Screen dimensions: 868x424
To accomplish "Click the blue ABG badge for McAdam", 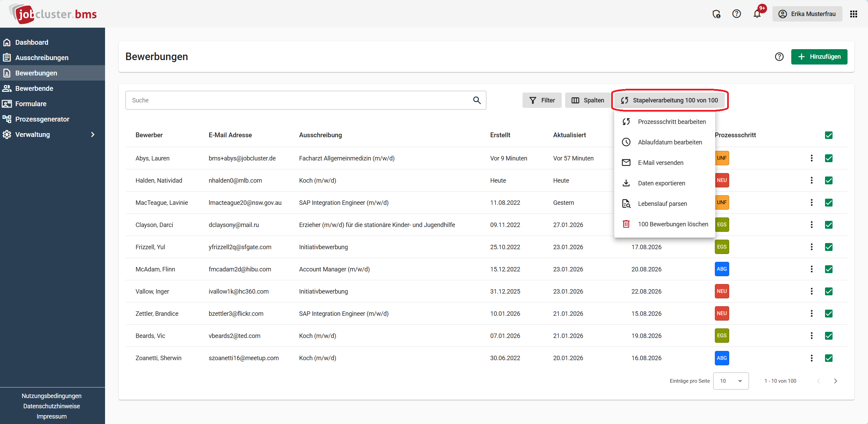I will pos(722,269).
